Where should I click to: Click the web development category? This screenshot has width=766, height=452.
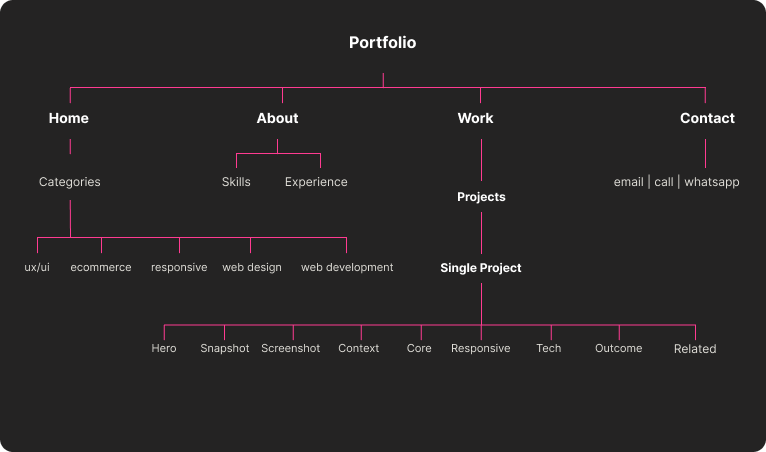[x=347, y=267]
